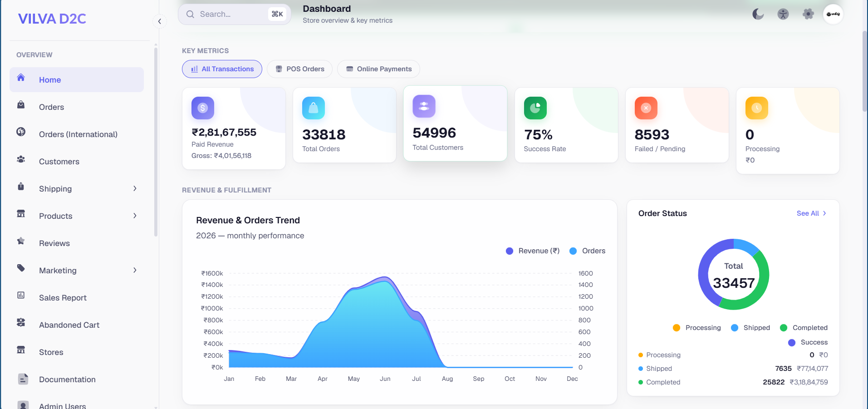Click the Total Orders 33818 card
Viewport: 868px width, 409px height.
(344, 125)
